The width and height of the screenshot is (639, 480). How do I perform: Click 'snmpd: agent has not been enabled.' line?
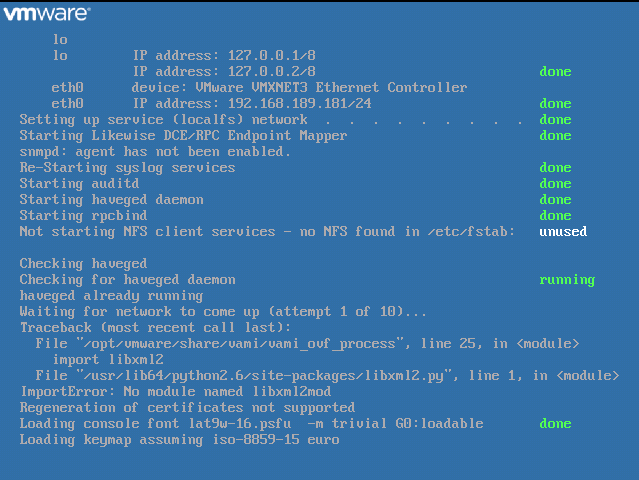pyautogui.click(x=155, y=152)
